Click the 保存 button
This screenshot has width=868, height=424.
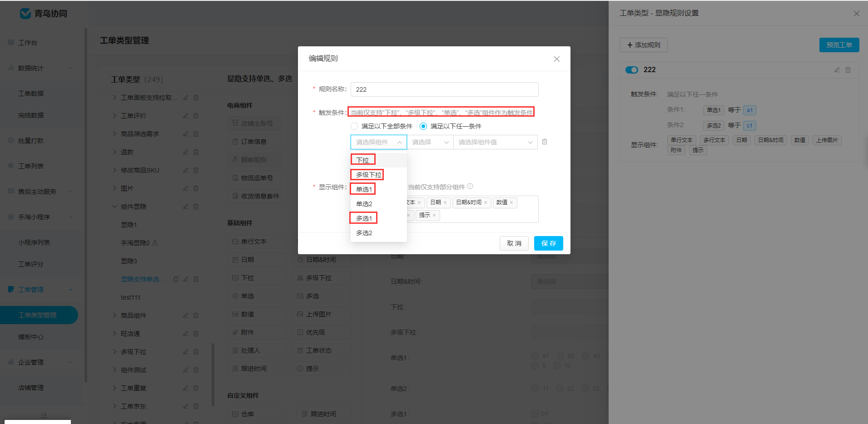pos(549,243)
